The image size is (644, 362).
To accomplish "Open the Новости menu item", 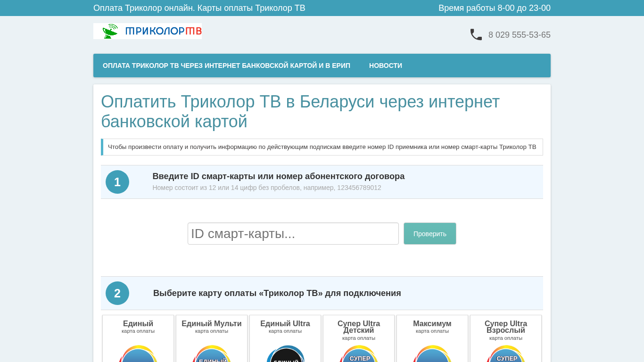I will 386,66.
